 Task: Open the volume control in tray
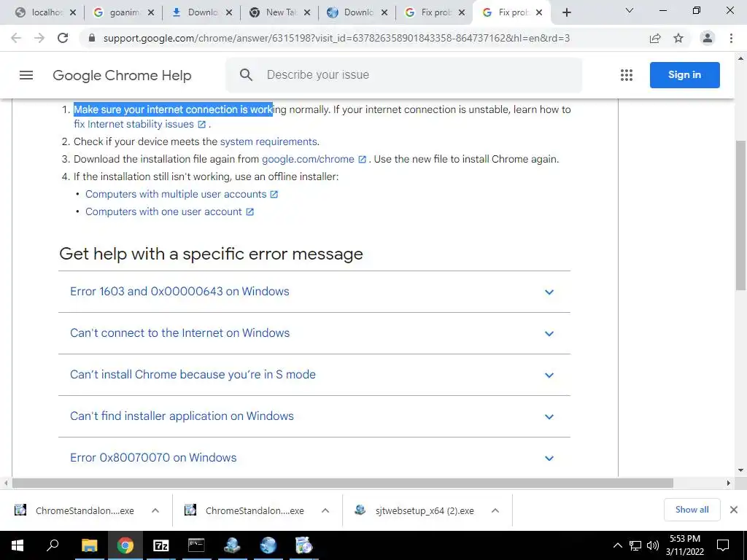pyautogui.click(x=653, y=545)
